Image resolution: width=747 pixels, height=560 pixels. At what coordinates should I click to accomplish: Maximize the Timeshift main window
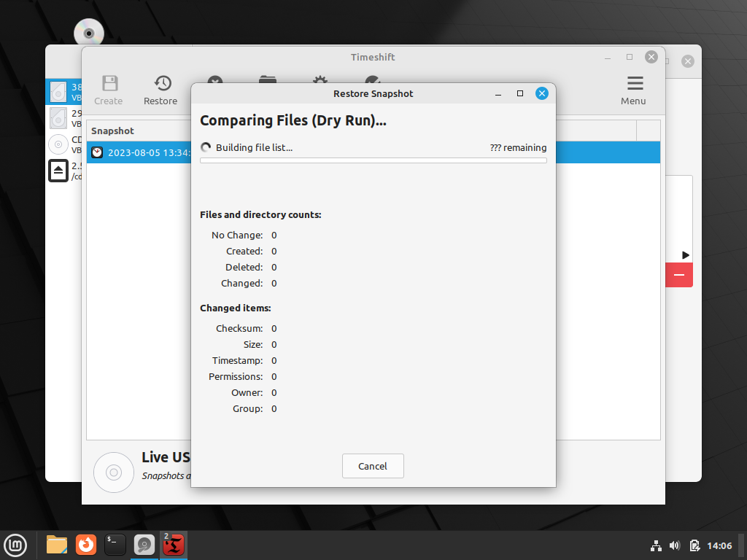[x=630, y=57]
